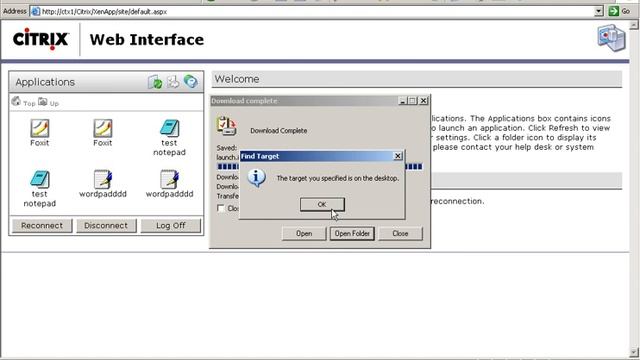Click the Open Folder button
Image resolution: width=640 pixels, height=360 pixels.
pyautogui.click(x=352, y=233)
